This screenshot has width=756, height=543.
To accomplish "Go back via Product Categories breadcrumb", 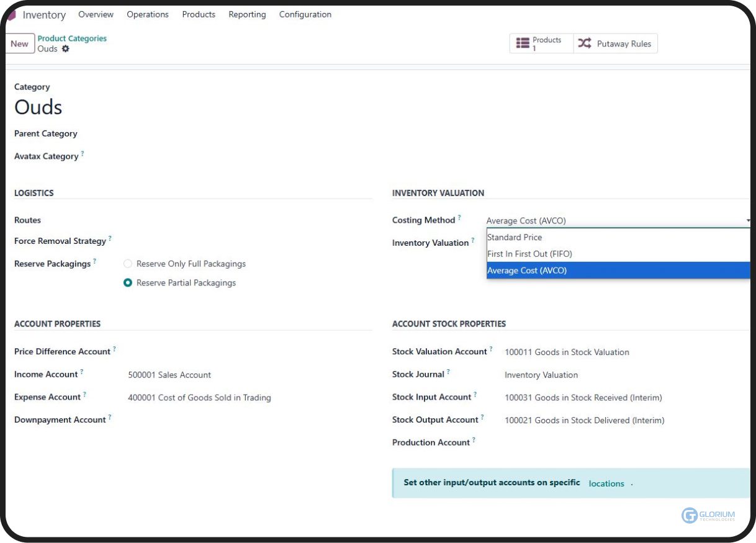I will click(72, 38).
